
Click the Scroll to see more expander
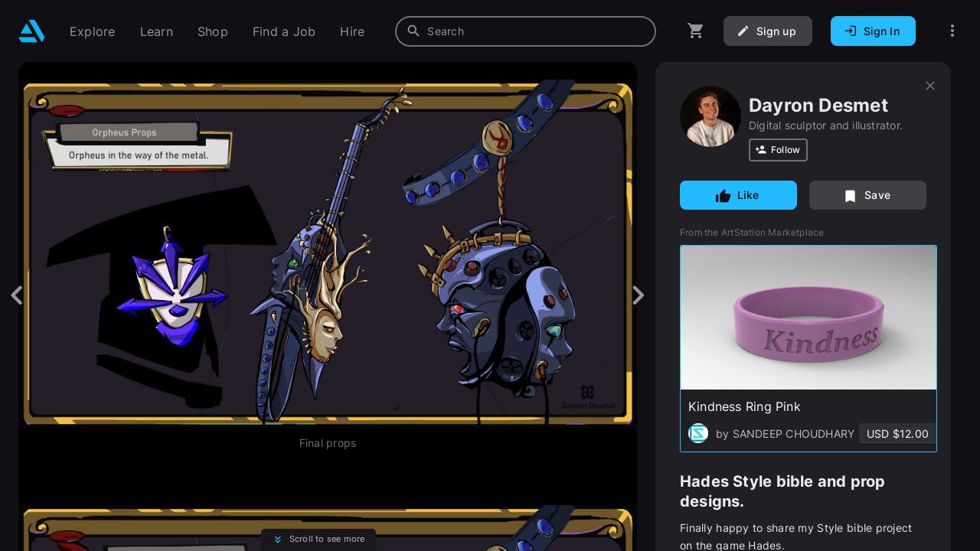click(x=318, y=539)
